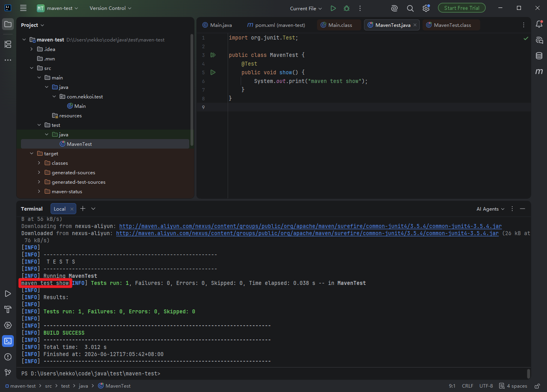Open the maven-test project dropdown
The image size is (547, 392).
click(58, 8)
